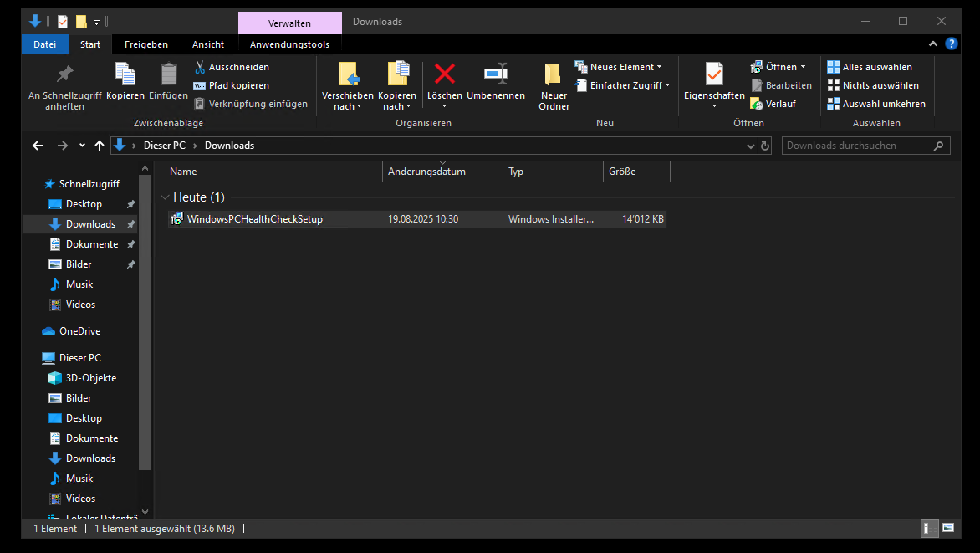This screenshot has height=553, width=980.
Task: Open pinned Dokumente under Schnellzugriff
Action: pos(92,244)
